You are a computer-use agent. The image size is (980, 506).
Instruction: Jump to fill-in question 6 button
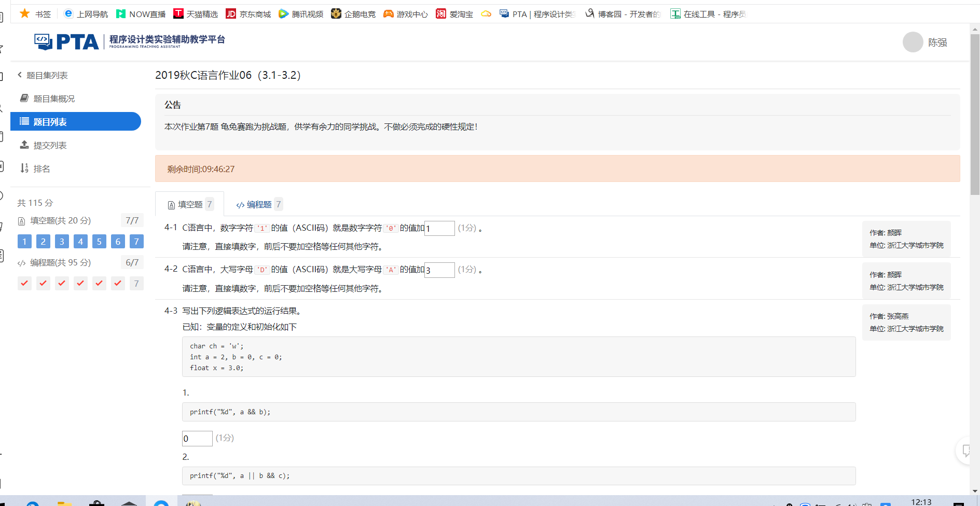pyautogui.click(x=118, y=242)
